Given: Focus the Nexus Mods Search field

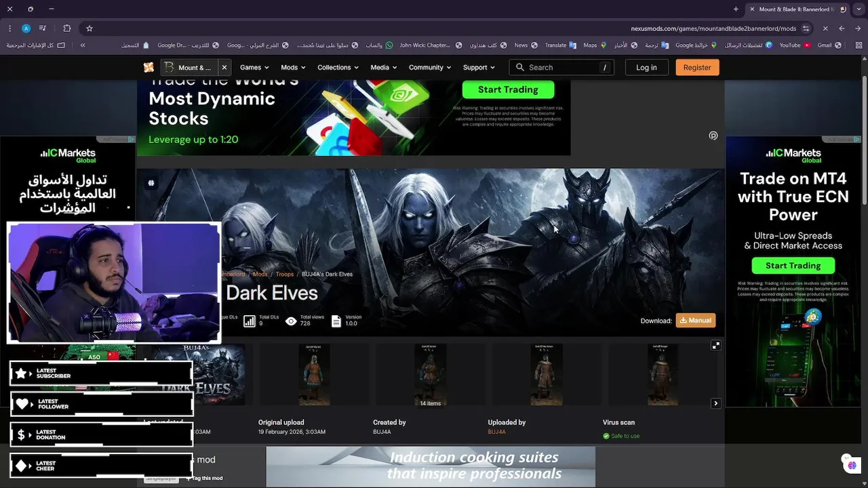Looking at the screenshot, I should pyautogui.click(x=561, y=67).
